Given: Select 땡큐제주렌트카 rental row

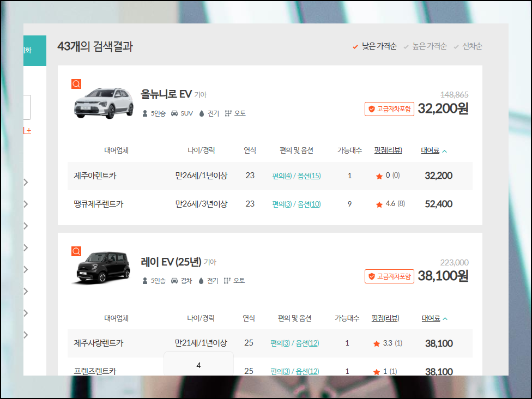Looking at the screenshot, I should [x=270, y=204].
